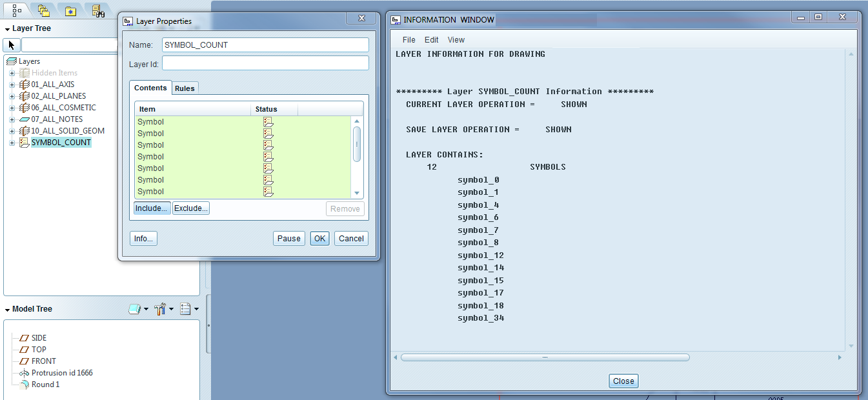
Task: Click the 06_ALL_COSMETIC layer icon
Action: pos(25,108)
